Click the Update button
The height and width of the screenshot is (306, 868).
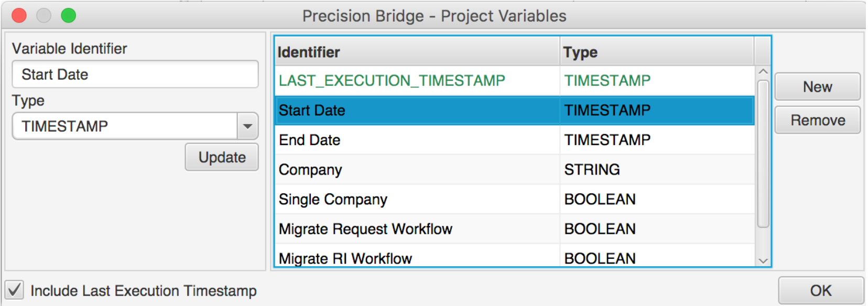coord(222,157)
